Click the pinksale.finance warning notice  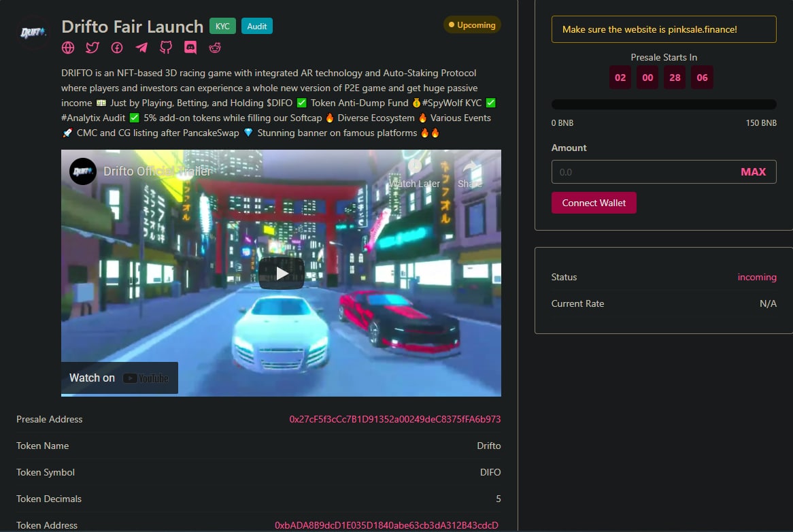click(664, 29)
